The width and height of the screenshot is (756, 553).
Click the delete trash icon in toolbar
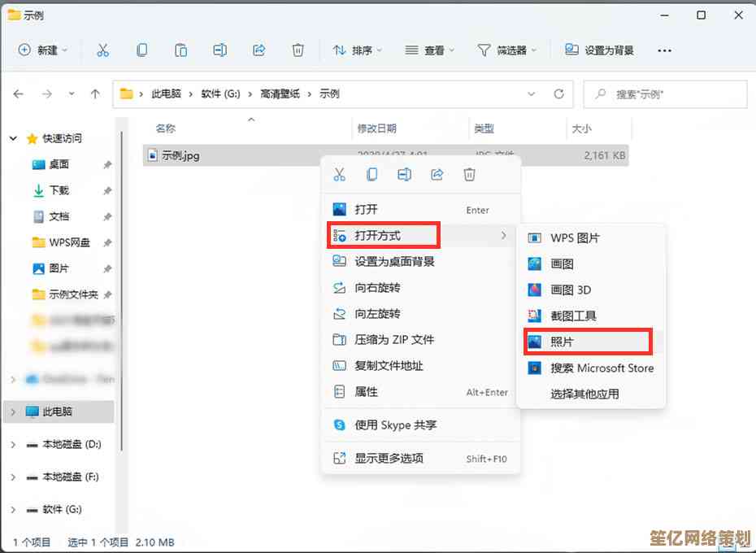(298, 50)
